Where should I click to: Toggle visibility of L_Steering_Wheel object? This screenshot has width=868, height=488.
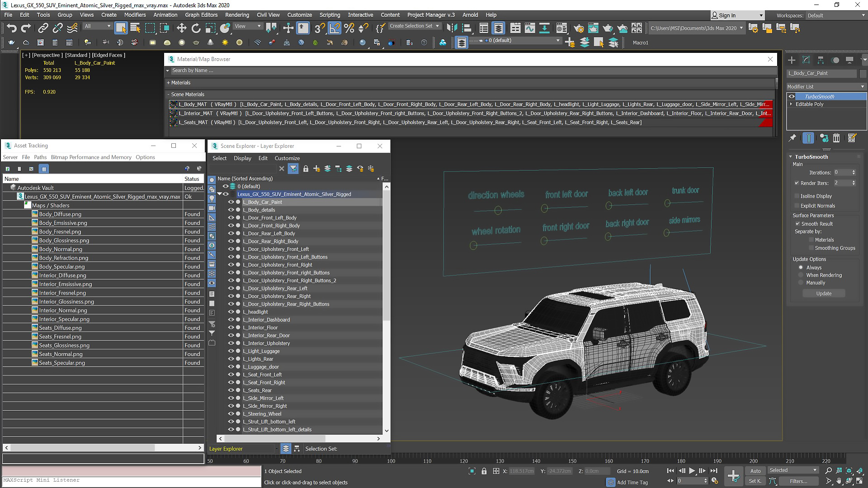[231, 414]
